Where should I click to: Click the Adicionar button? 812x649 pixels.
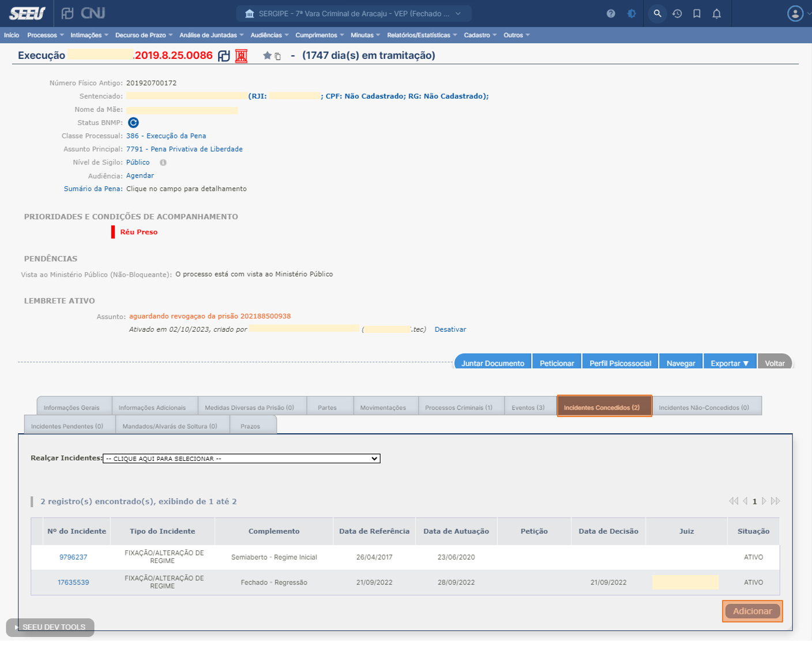752,611
